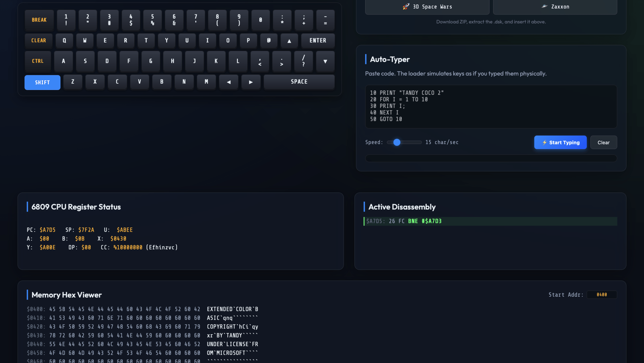The height and width of the screenshot is (363, 644).
Task: Click the E key
Action: tap(105, 40)
